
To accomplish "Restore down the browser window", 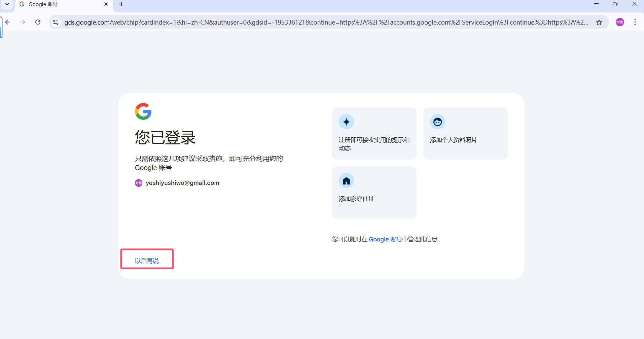I will 615,4.
